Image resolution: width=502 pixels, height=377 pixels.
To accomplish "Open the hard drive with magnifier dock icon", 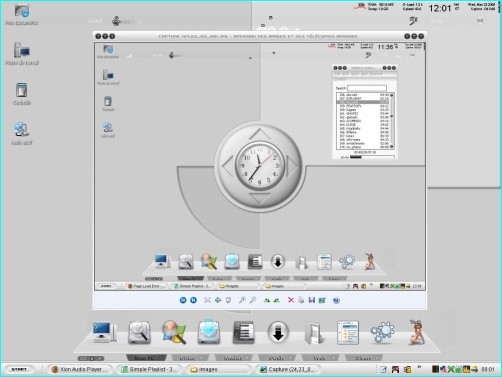I will click(x=139, y=332).
